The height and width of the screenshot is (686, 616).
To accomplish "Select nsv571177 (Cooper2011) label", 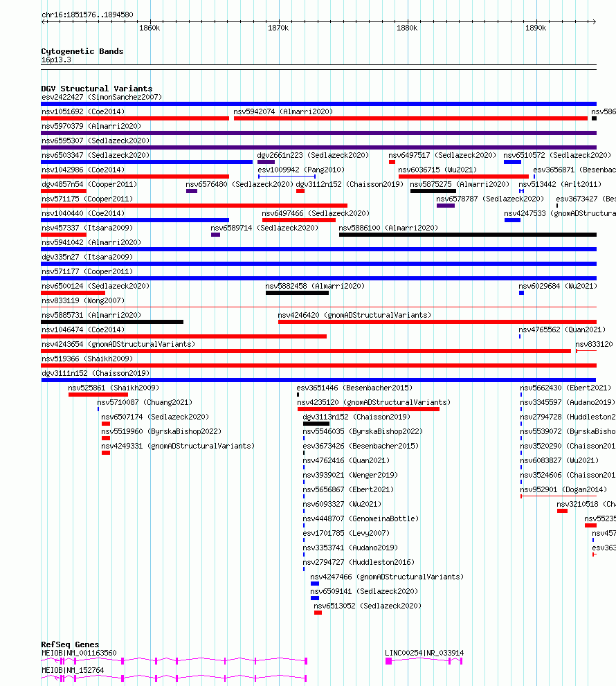I will (x=87, y=271).
